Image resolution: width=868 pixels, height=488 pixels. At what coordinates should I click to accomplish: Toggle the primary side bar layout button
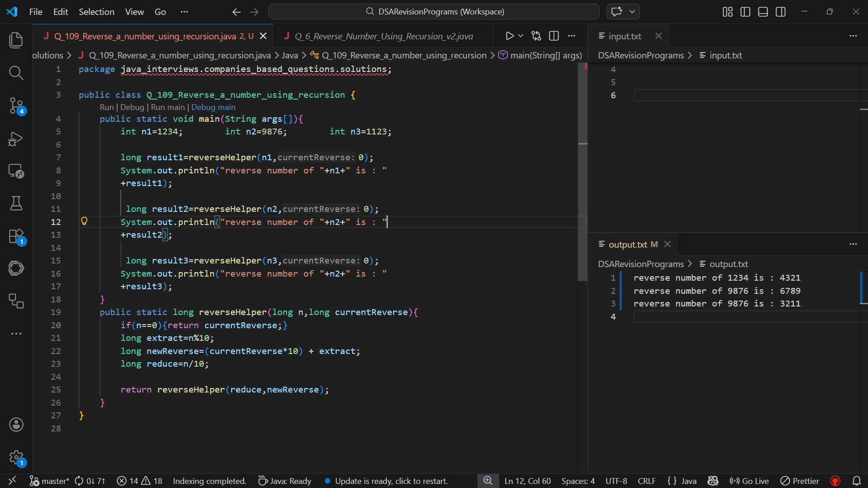click(745, 12)
